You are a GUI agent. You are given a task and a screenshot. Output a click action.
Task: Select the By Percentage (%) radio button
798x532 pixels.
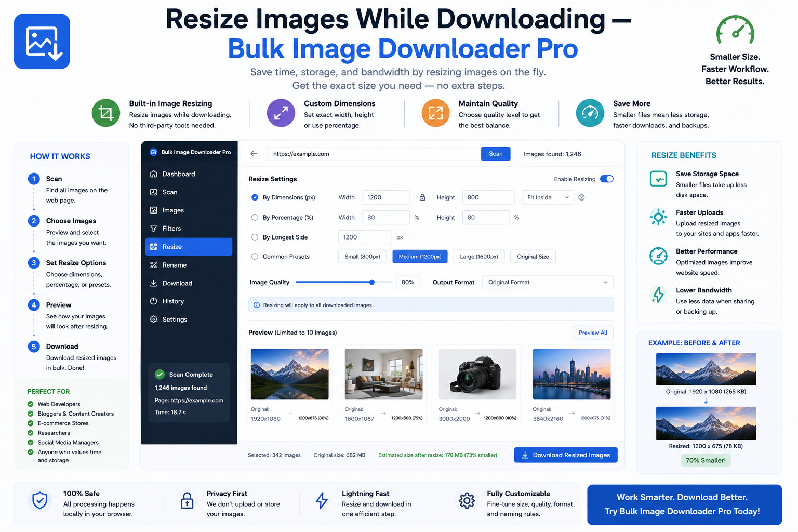tap(255, 218)
